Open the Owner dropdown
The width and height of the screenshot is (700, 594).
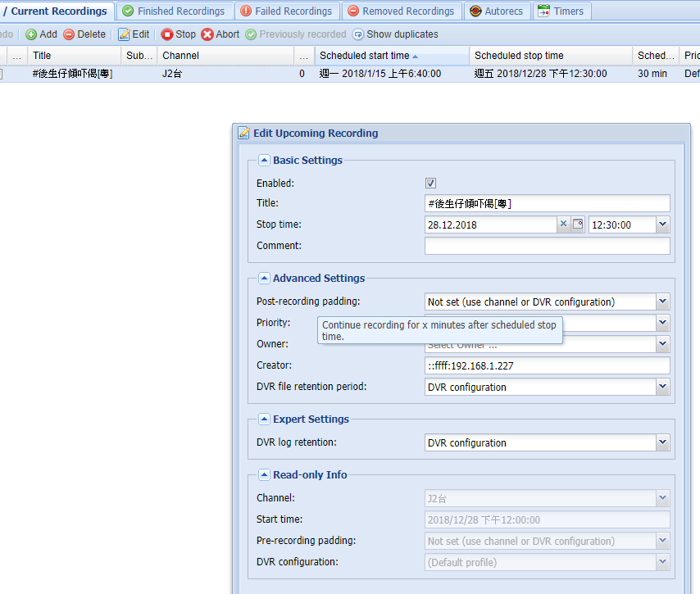click(x=662, y=344)
